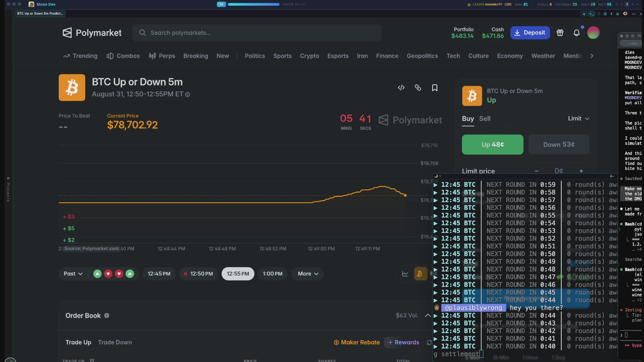Open the gift rewards icon
This screenshot has height=362, width=644.
[x=560, y=33]
